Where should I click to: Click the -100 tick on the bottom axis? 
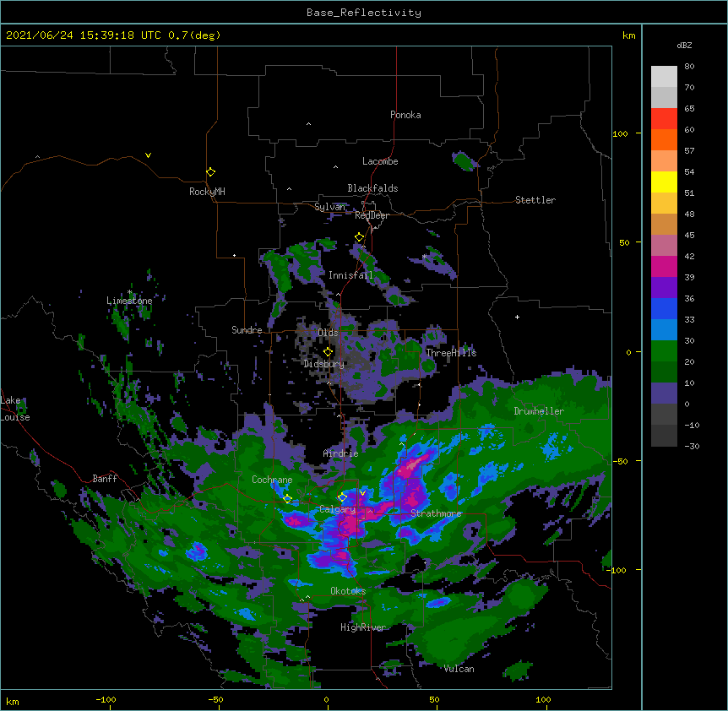tap(106, 699)
